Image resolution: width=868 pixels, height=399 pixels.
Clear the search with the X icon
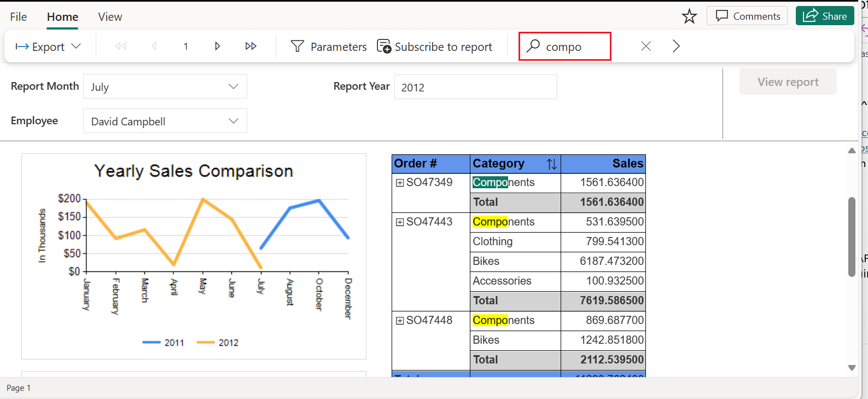[x=646, y=46]
